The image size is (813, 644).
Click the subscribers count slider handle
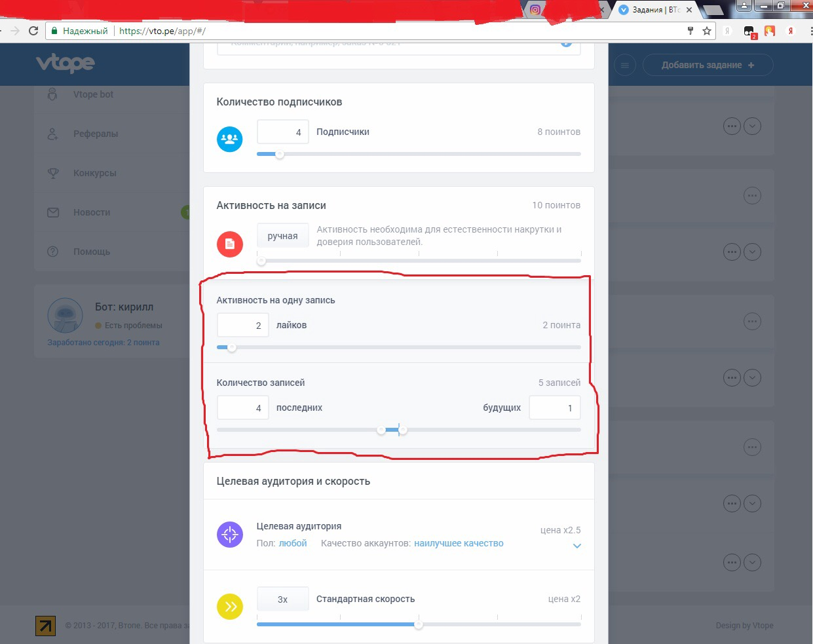point(280,155)
